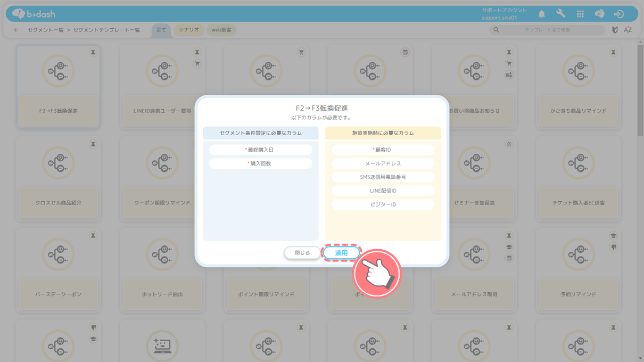Click hourglass badge on かご落ち商品リマインド card
Image resolution: width=644 pixels, height=362 pixels.
(x=613, y=53)
